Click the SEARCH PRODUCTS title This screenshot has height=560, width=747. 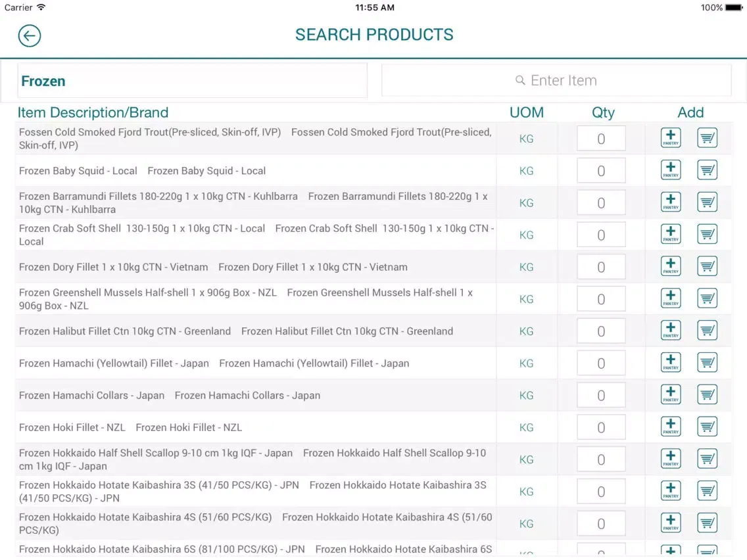coord(374,35)
